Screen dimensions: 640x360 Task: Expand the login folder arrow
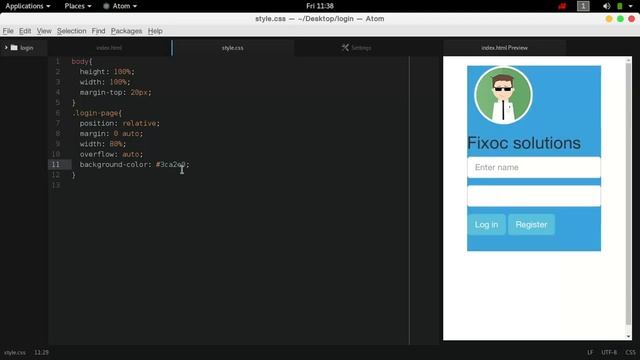[6, 48]
